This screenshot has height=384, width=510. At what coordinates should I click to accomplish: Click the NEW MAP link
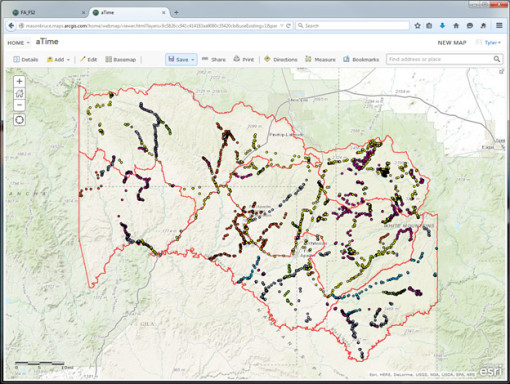(452, 43)
